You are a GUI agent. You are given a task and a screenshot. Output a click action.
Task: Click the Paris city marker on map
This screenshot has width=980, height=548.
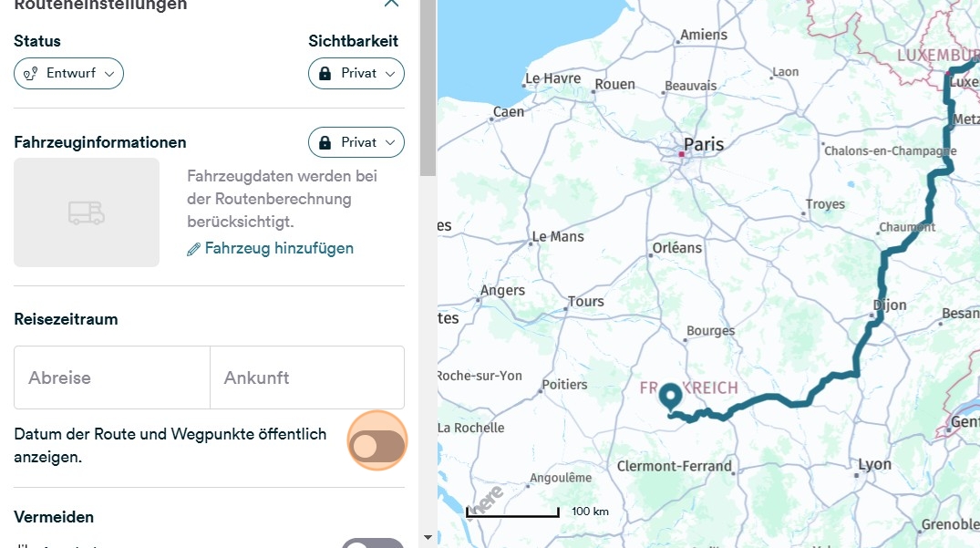tap(680, 155)
